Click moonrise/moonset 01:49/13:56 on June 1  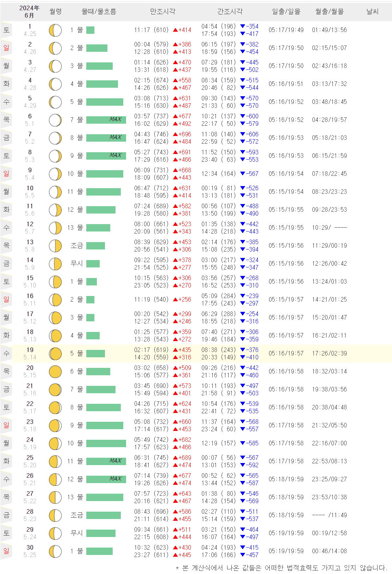pos(330,30)
